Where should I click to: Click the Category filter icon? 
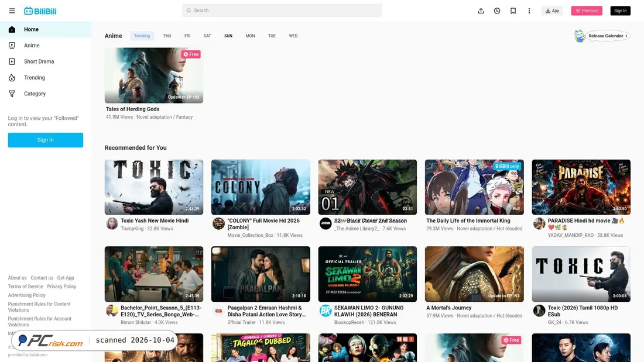(12, 94)
